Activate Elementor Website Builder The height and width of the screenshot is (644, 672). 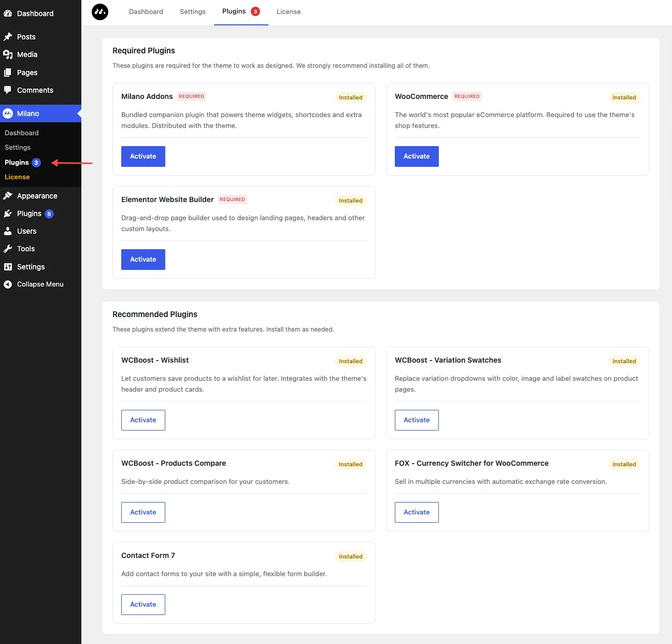[143, 260]
